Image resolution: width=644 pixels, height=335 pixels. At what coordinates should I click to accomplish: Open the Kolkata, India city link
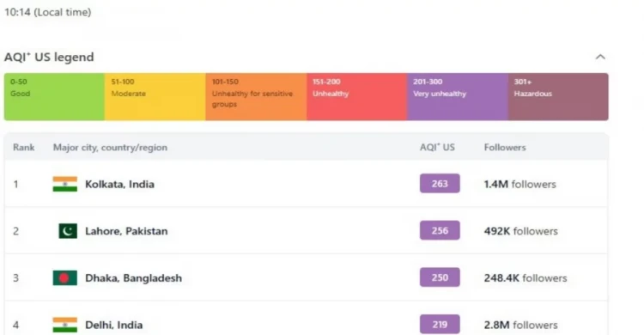tap(119, 184)
